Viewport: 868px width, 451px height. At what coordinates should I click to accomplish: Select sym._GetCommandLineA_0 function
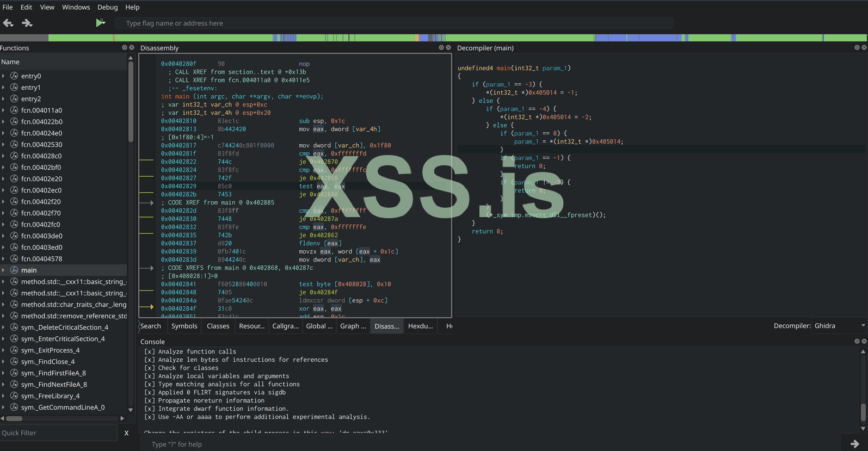pos(63,407)
